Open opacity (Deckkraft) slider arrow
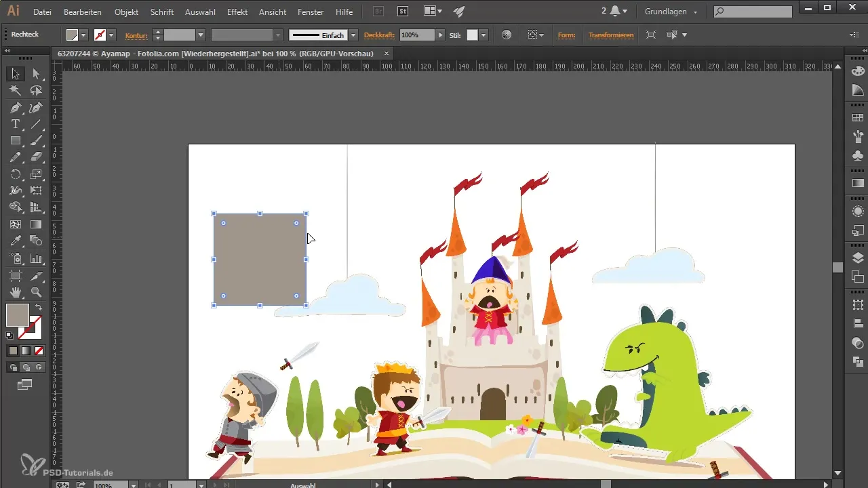This screenshot has height=488, width=868. (441, 35)
